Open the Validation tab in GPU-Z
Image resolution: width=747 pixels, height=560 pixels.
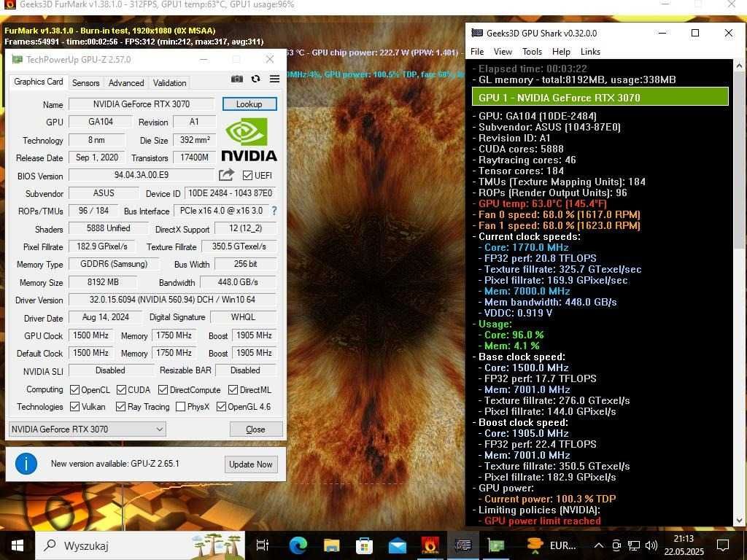(x=169, y=83)
